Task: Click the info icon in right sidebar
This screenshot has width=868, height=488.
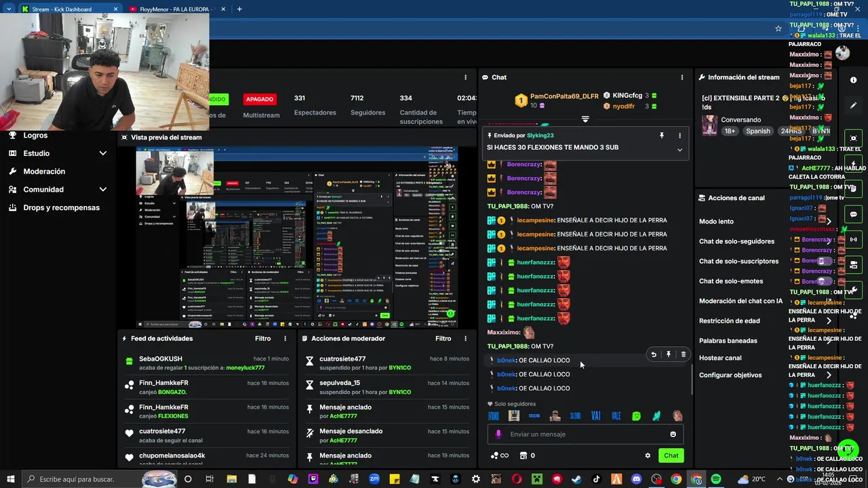Action: pyautogui.click(x=853, y=80)
